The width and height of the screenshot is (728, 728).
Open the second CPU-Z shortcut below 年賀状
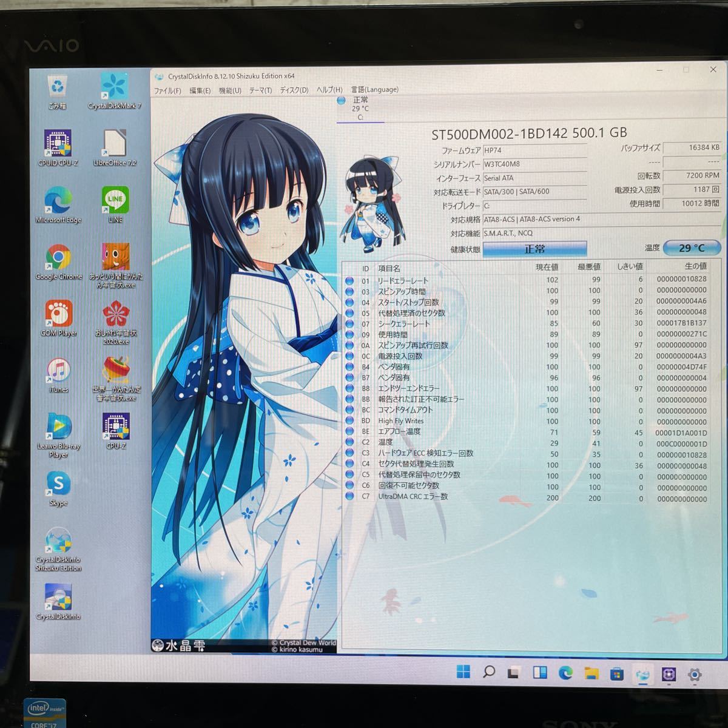tap(115, 432)
